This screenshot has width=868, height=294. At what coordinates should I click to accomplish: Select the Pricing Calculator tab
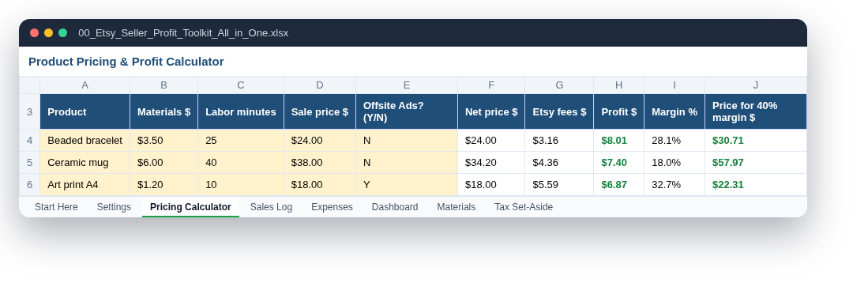tap(190, 207)
